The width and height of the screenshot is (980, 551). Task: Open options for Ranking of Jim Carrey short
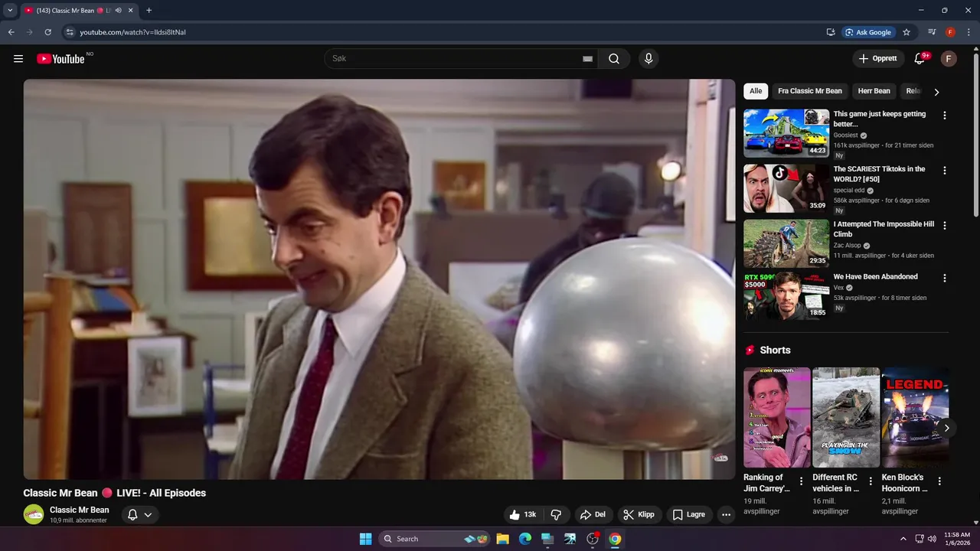[802, 481]
